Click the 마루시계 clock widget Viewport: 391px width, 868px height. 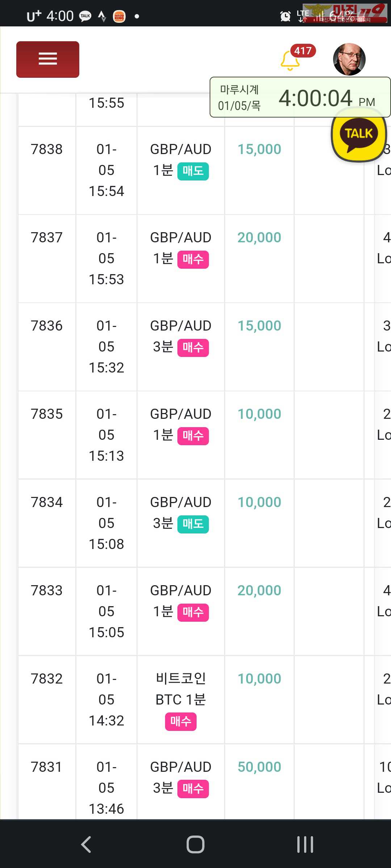point(300,97)
